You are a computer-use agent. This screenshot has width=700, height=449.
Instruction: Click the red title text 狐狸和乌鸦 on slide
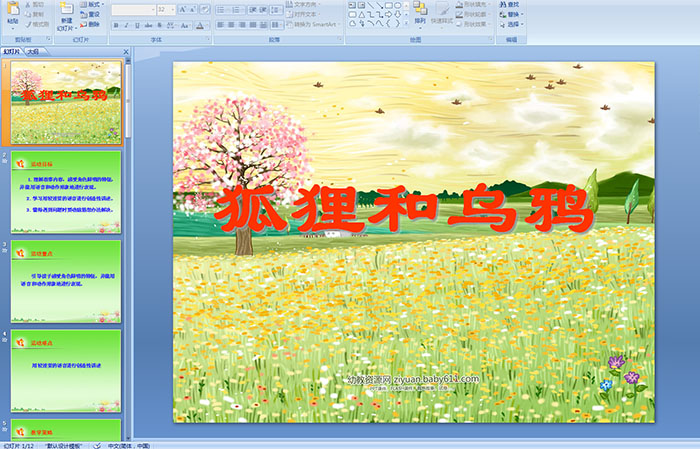[x=404, y=209]
